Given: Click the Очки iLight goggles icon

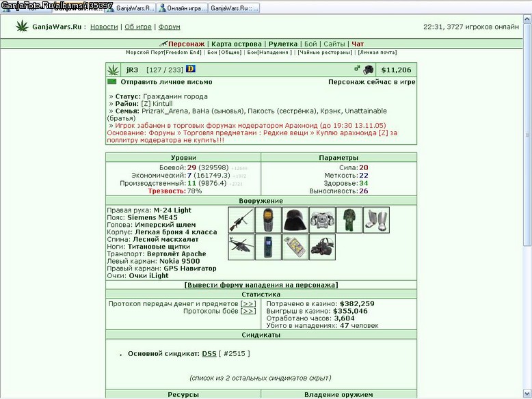Looking at the screenshot, I should coord(322,247).
